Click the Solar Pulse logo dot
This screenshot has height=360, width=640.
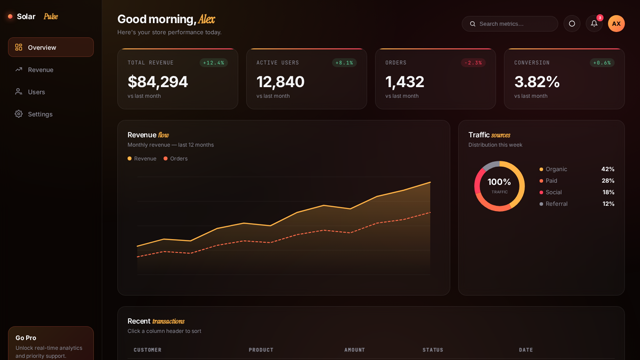[10, 16]
